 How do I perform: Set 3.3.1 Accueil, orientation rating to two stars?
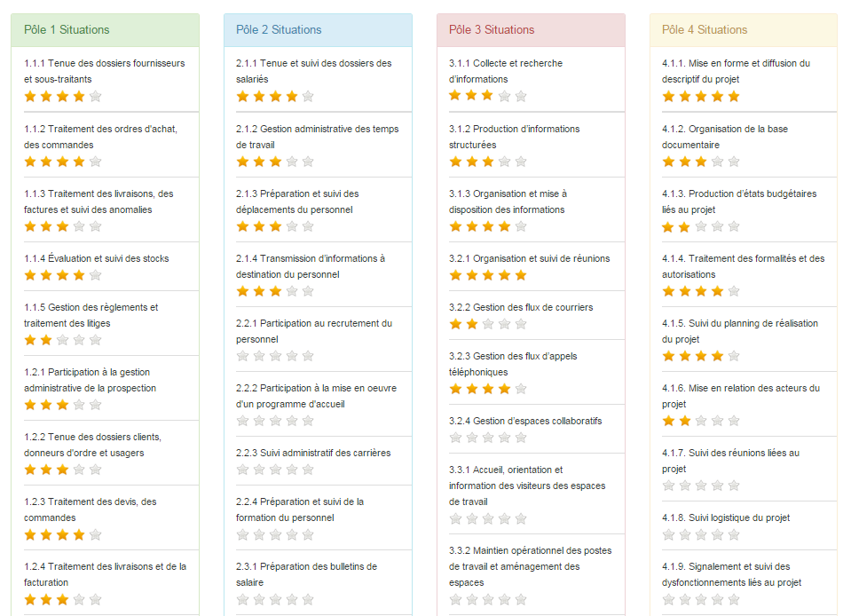(x=472, y=518)
